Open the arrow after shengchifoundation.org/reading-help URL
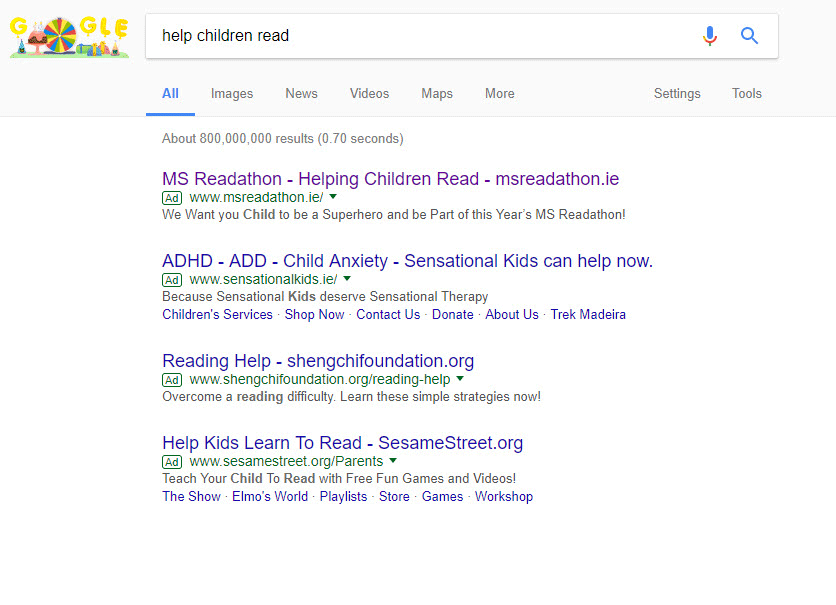Viewport: 836px width, 605px height. pos(460,378)
